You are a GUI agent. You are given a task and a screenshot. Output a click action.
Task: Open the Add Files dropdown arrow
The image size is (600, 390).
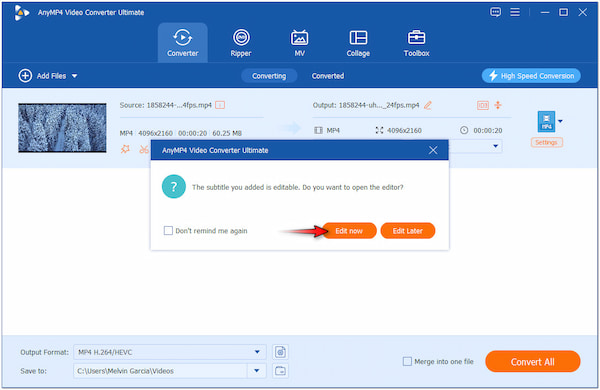click(75, 76)
